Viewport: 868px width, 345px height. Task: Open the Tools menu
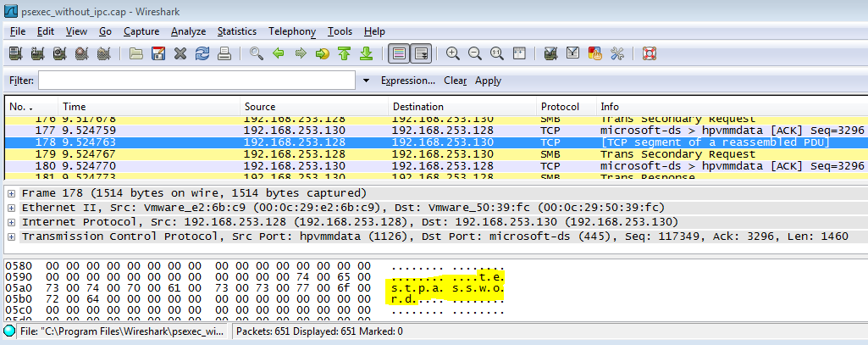point(340,31)
